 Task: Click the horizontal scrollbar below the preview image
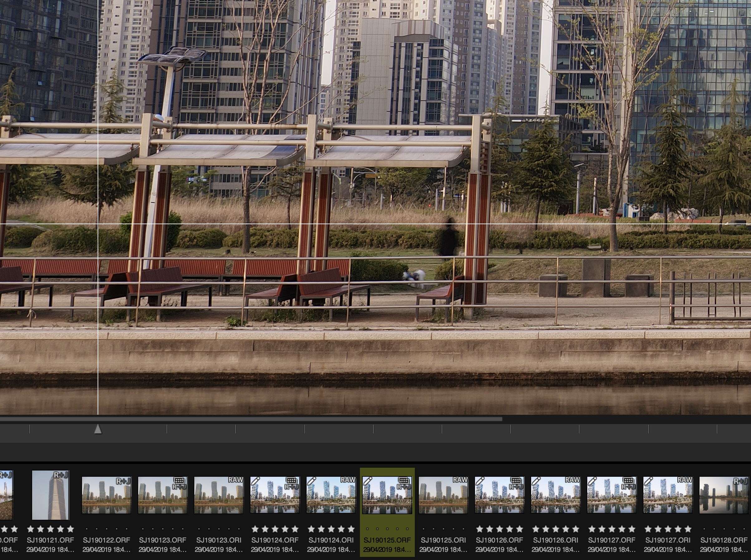[x=251, y=419]
